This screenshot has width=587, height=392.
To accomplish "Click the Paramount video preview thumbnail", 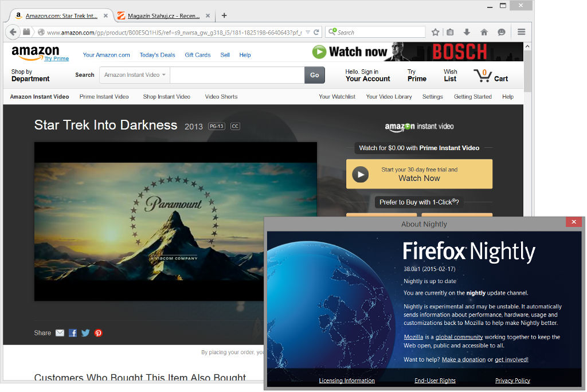I will 175,221.
